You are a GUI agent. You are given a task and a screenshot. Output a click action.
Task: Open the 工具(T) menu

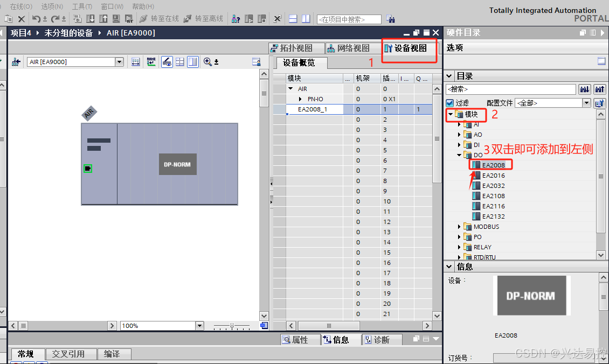click(82, 6)
